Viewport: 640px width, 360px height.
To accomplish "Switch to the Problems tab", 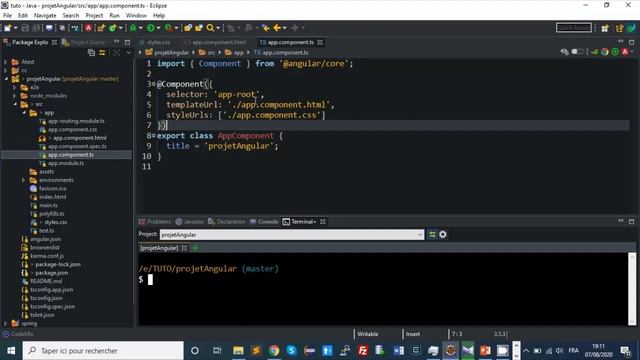I will coord(155,222).
